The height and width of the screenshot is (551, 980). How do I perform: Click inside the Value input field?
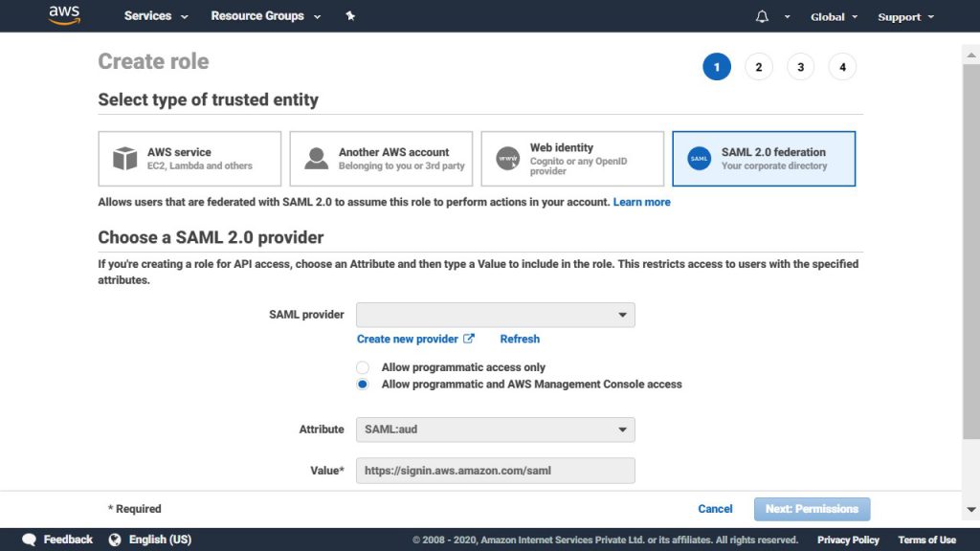click(495, 470)
